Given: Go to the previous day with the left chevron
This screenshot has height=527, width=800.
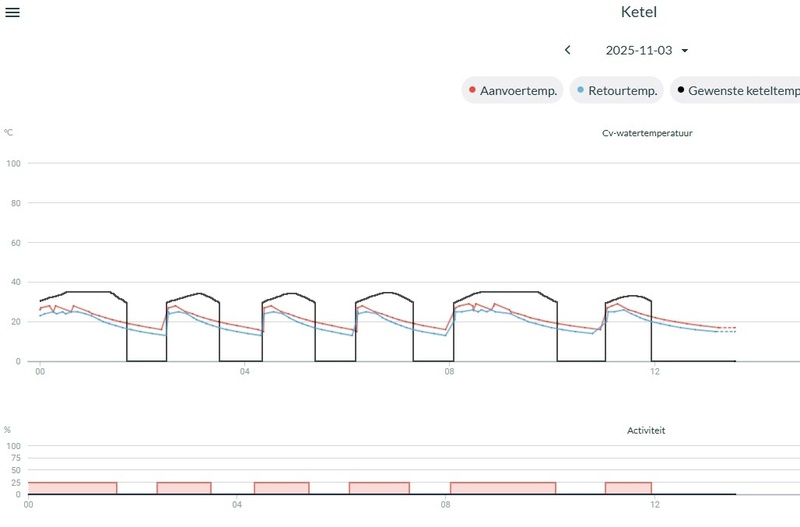Looking at the screenshot, I should [568, 50].
